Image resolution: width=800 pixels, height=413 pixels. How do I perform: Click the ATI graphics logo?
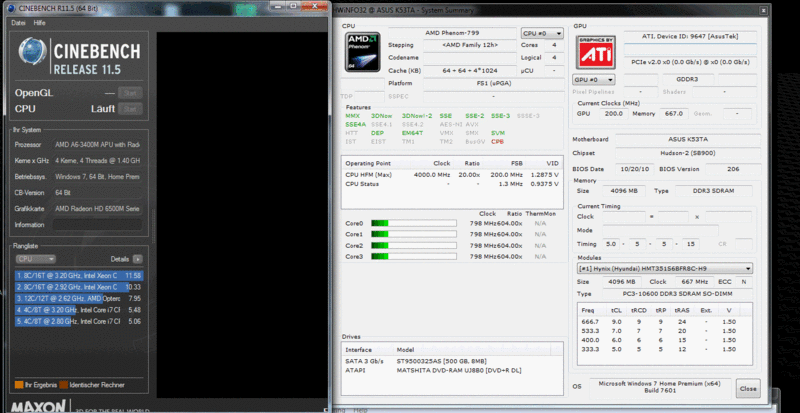point(595,52)
